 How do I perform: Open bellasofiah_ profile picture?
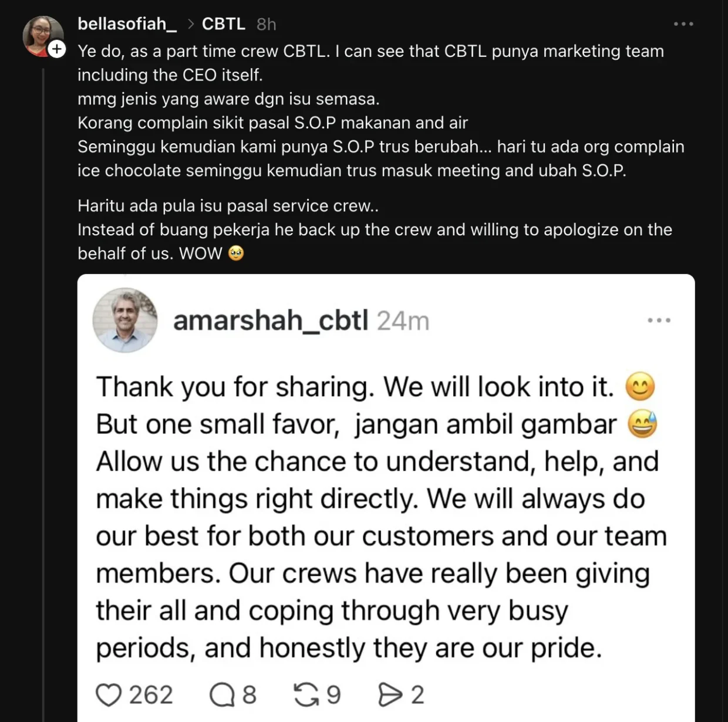42,35
